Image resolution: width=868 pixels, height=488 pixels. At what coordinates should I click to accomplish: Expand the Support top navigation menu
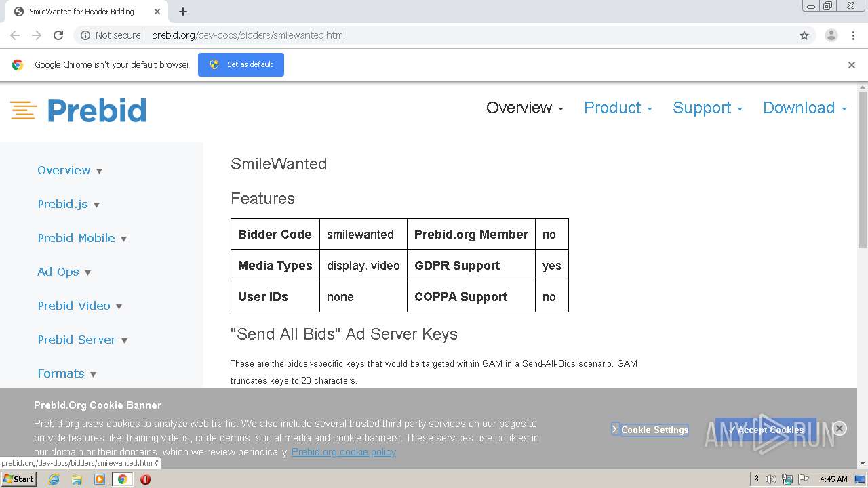[707, 108]
